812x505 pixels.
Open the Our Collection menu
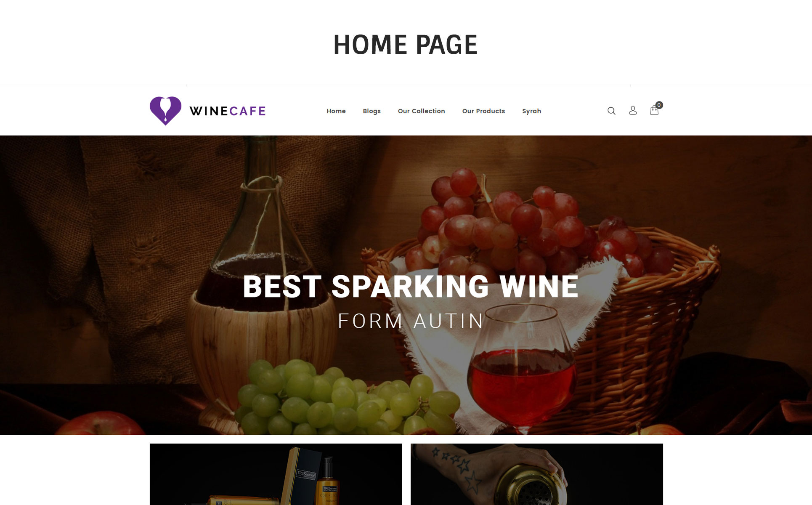click(422, 111)
